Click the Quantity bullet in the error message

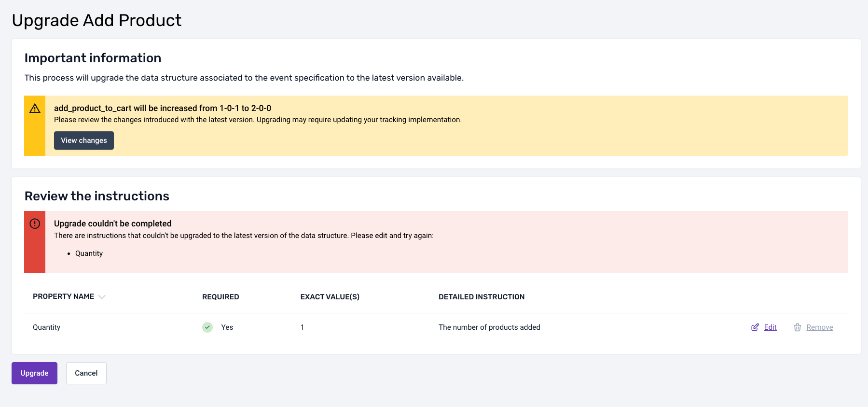tap(89, 253)
